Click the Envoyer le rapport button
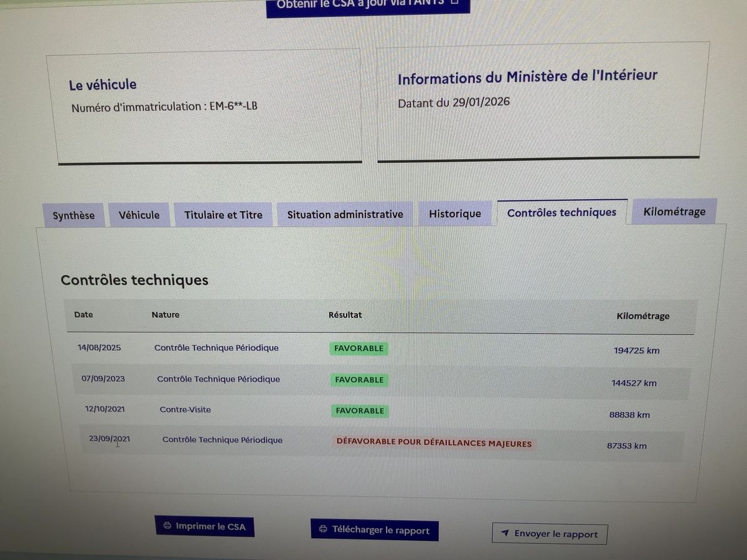 click(550, 534)
